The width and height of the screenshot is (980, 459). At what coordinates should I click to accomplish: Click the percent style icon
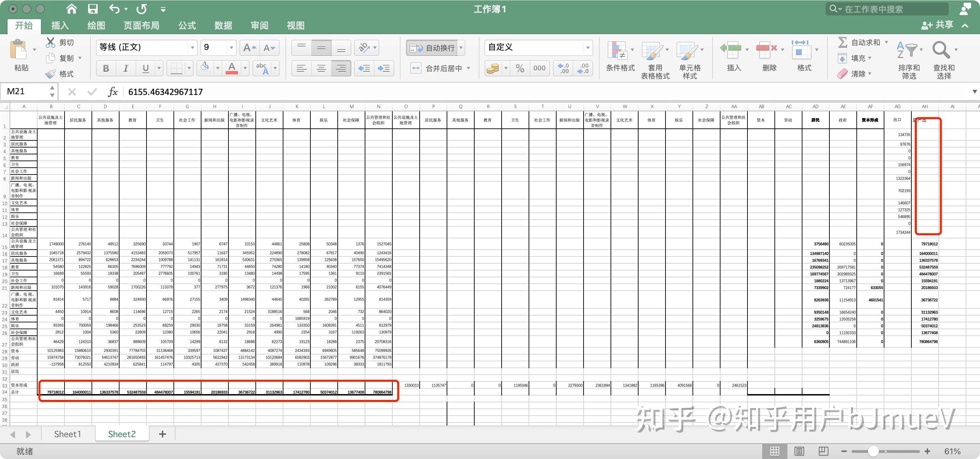tap(519, 68)
